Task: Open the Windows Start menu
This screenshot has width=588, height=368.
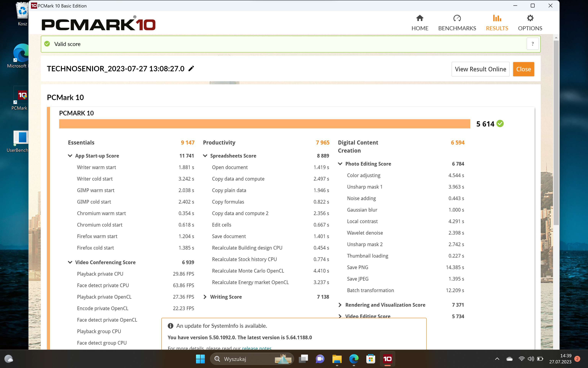Action: [x=200, y=359]
